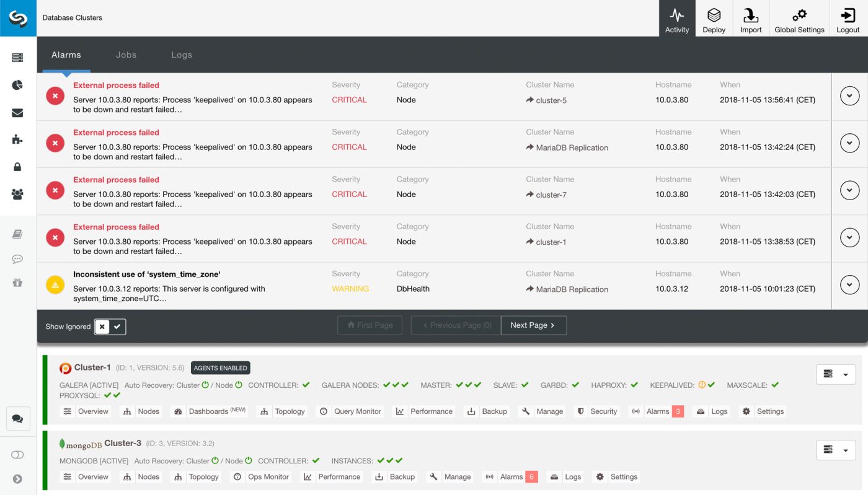The image size is (868, 495).
Task: Click the documentation book icon in the sidebar
Action: (x=17, y=234)
